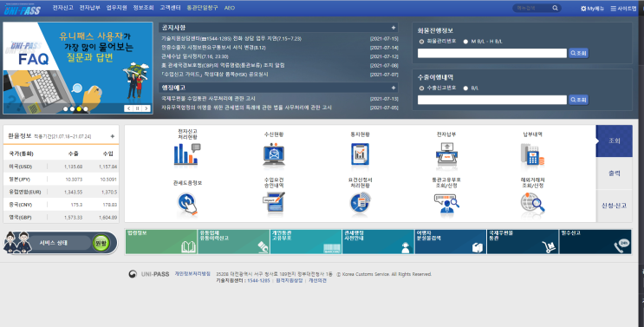Open 법령정보 green book tile
Image resolution: width=644 pixels, height=327 pixels.
161,241
